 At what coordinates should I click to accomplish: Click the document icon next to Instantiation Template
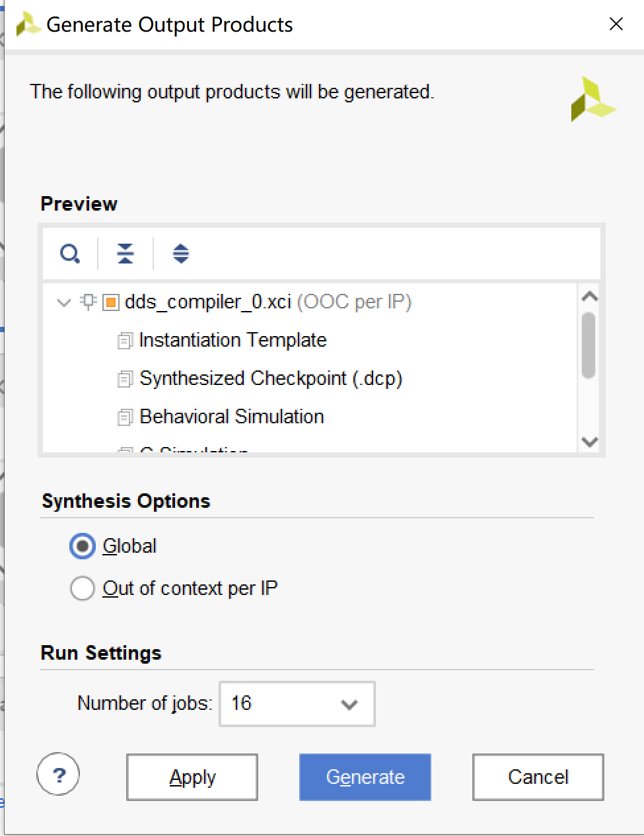125,341
